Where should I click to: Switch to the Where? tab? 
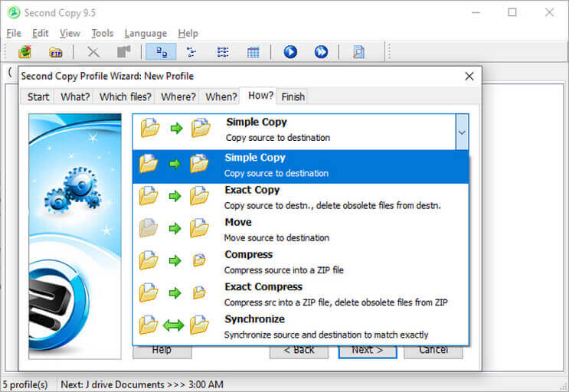178,96
